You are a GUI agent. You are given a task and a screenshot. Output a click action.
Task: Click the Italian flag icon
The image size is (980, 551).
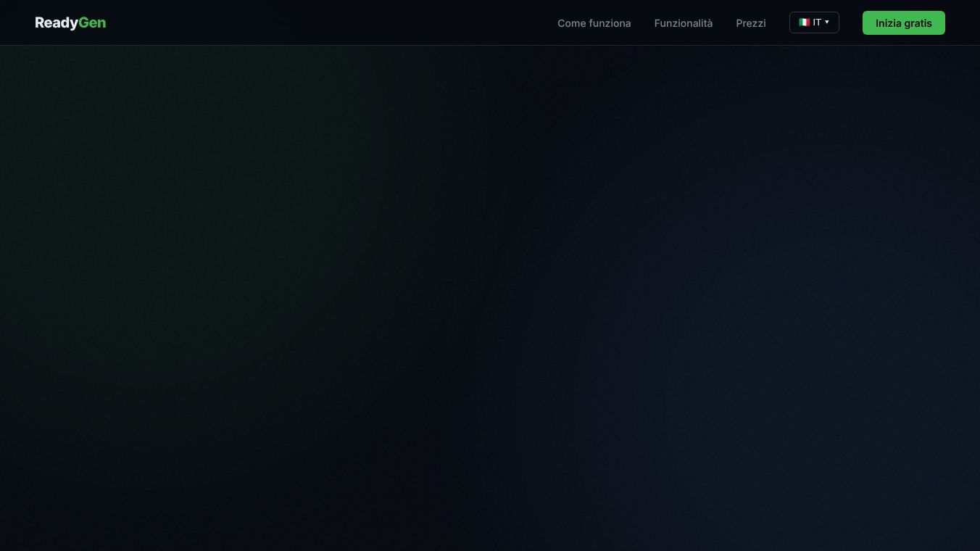click(x=804, y=22)
